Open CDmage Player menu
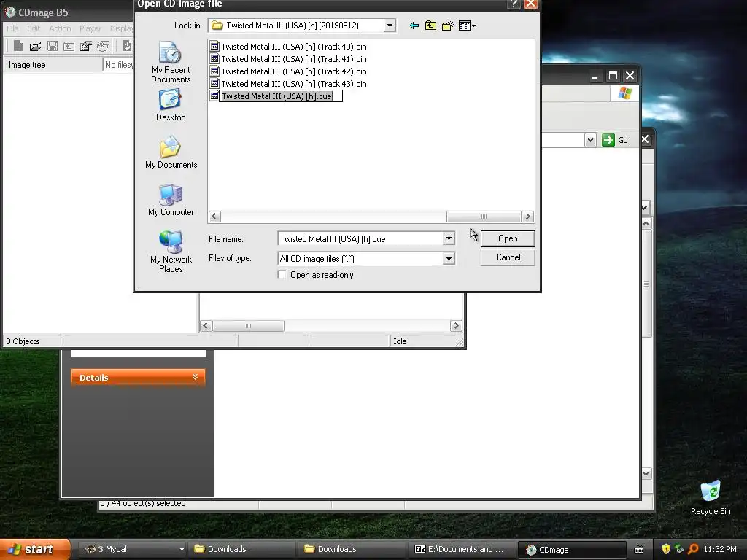The width and height of the screenshot is (747, 560). click(90, 28)
